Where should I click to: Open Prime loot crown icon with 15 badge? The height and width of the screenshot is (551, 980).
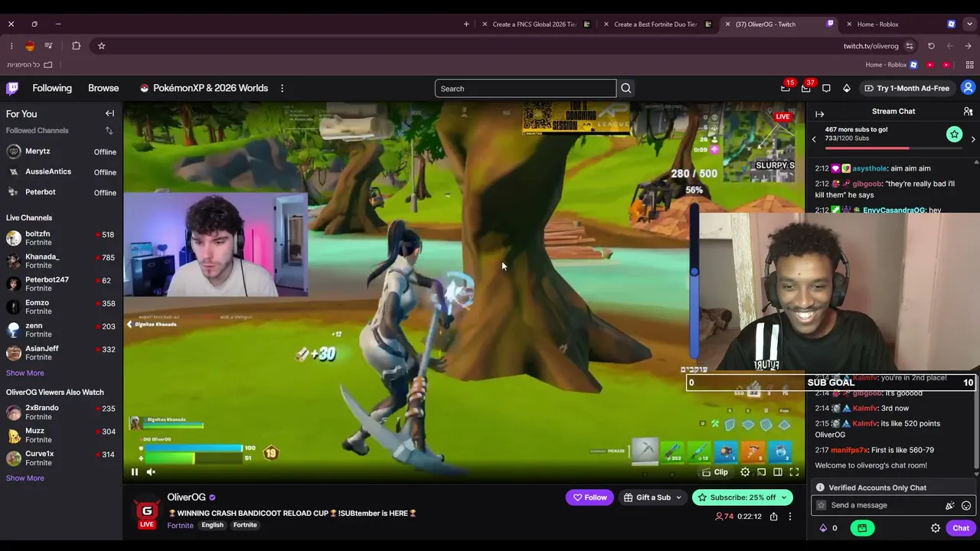(786, 88)
